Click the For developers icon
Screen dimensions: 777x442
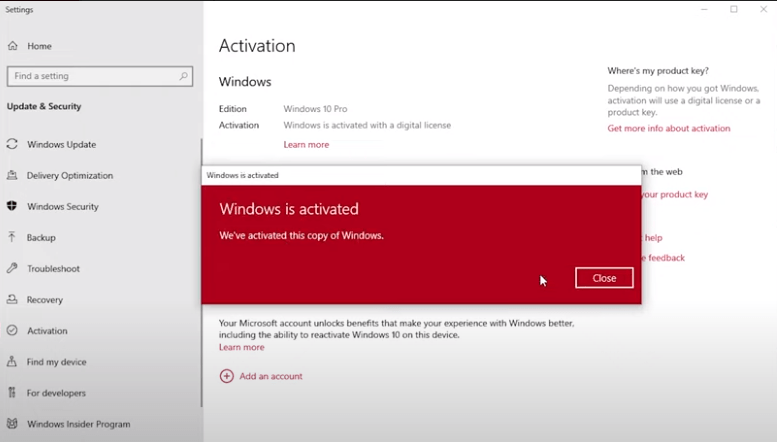tap(12, 392)
